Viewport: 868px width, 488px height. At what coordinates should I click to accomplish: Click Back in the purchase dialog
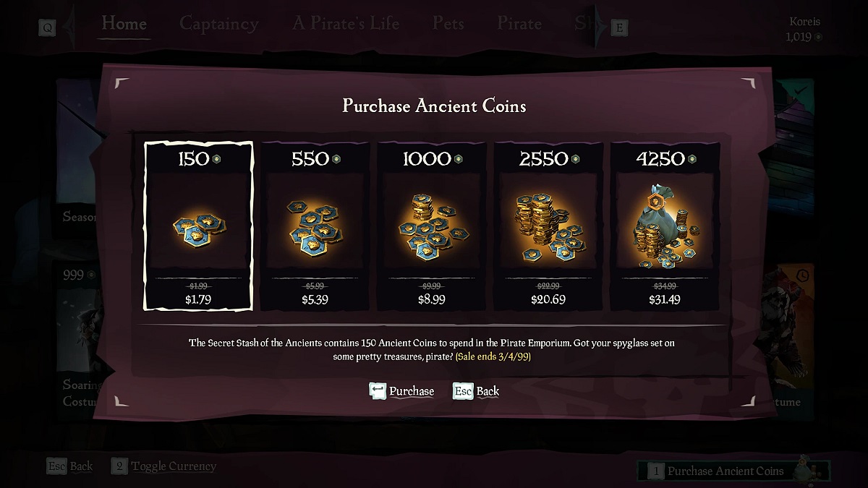488,391
